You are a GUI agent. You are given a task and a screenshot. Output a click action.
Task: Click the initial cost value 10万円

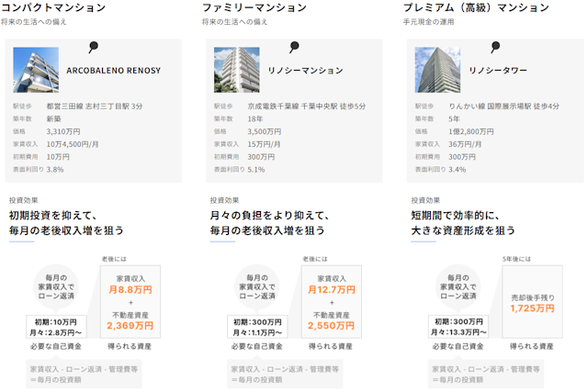click(x=58, y=157)
